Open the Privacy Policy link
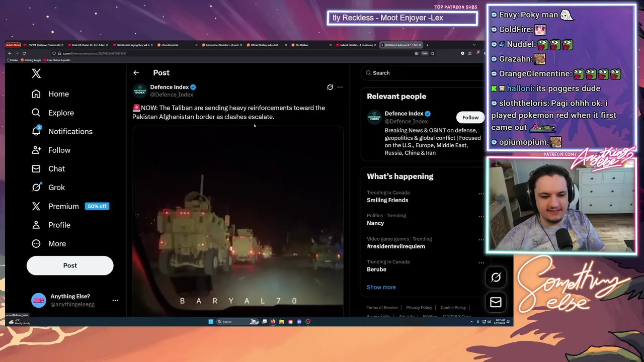This screenshot has height=362, width=644. (419, 308)
